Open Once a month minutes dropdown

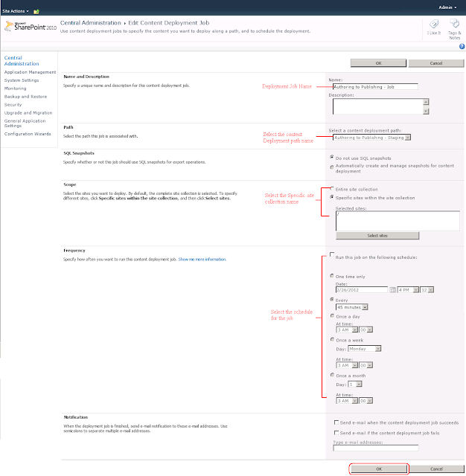(366, 401)
